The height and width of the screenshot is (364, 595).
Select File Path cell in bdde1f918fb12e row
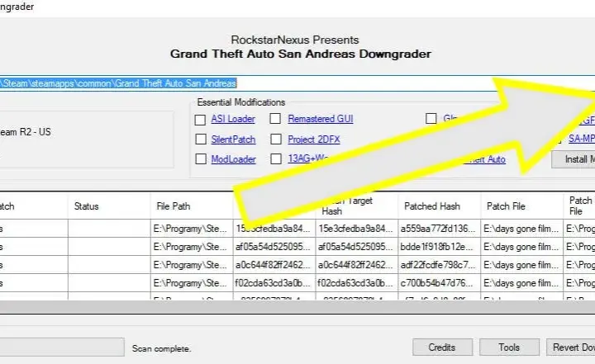pyautogui.click(x=192, y=247)
